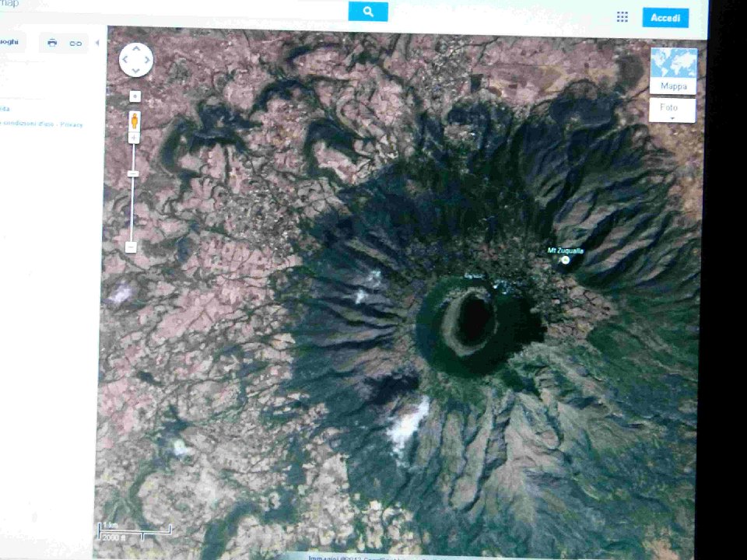Click the Mt Zuqualla text label
Image resolution: width=747 pixels, height=560 pixels.
(566, 250)
